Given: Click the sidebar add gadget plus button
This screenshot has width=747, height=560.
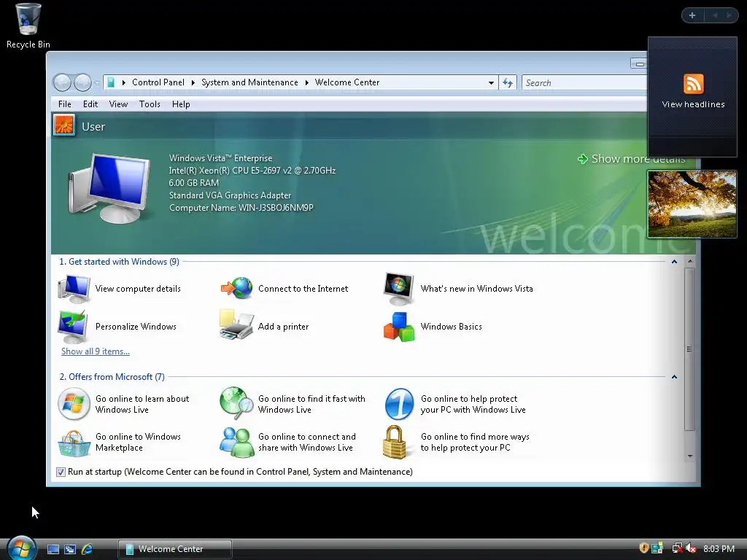Looking at the screenshot, I should (x=692, y=15).
